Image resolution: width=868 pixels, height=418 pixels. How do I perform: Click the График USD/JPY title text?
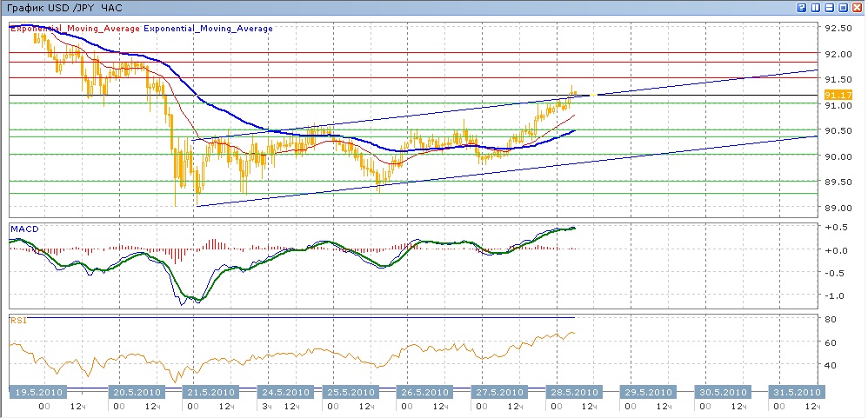pos(65,7)
